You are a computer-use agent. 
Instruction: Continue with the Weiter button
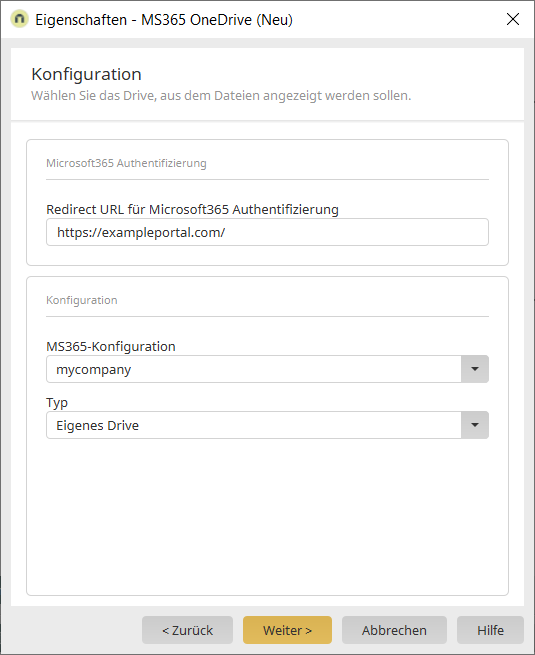point(287,630)
